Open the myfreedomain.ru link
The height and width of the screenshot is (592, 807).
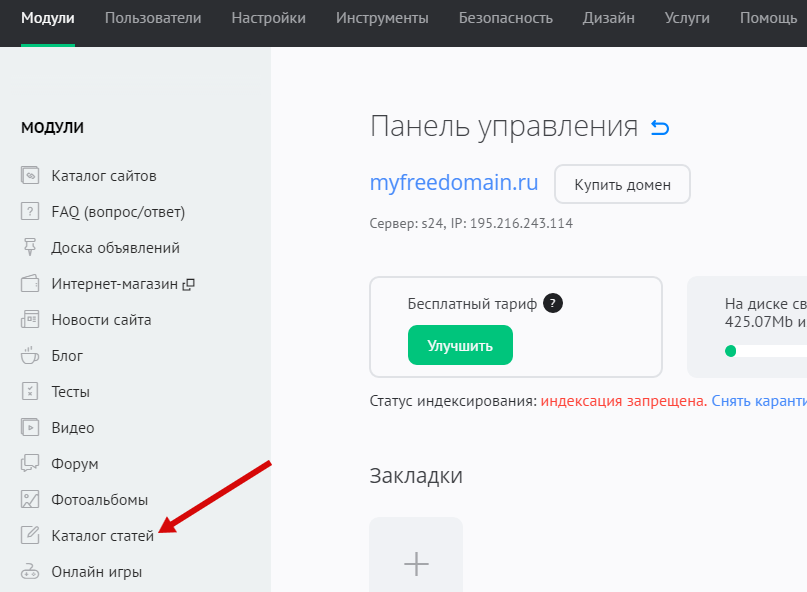tap(454, 183)
